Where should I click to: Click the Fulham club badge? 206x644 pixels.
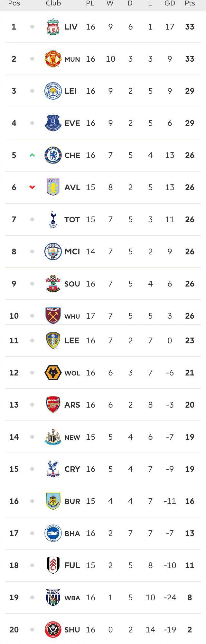(53, 565)
